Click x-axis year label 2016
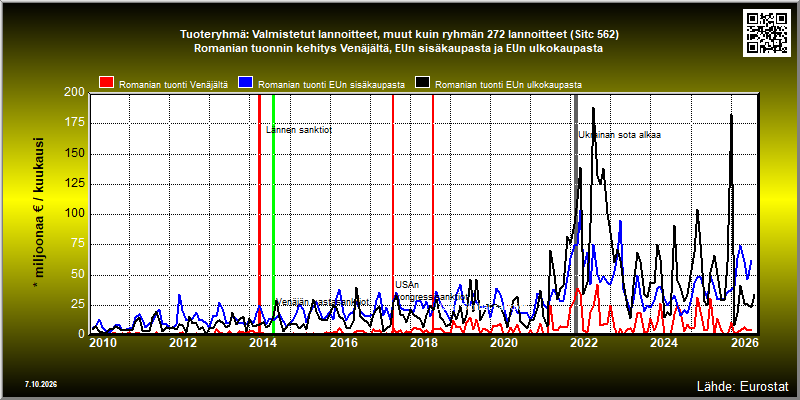 coord(343,343)
